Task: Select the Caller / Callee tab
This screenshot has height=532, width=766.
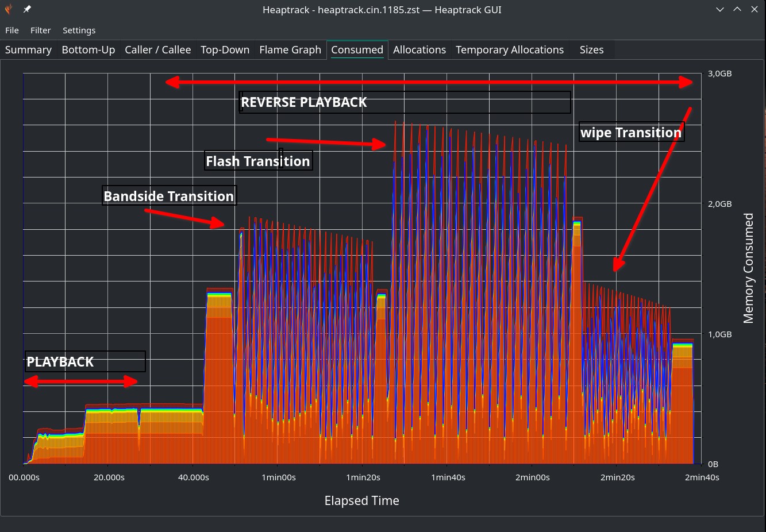Action: click(x=157, y=50)
